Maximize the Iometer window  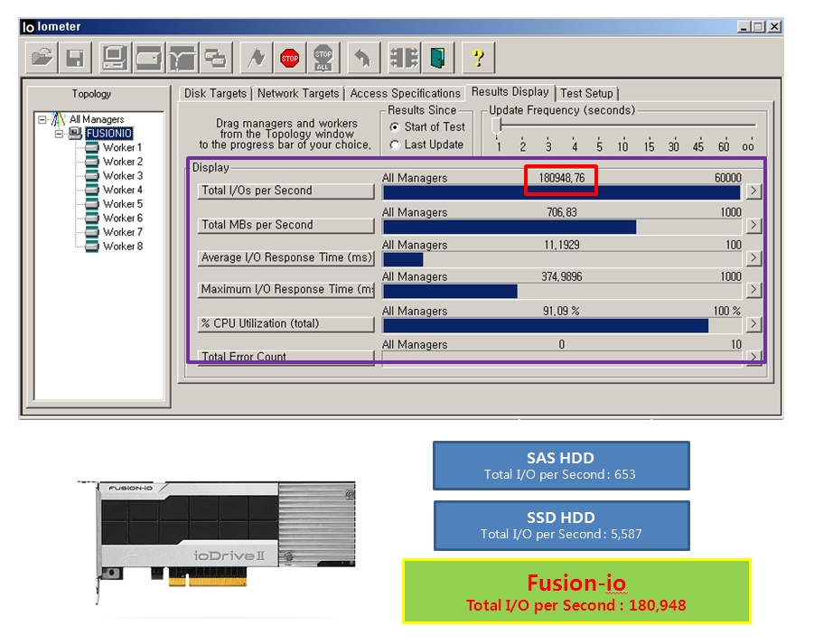pos(759,26)
